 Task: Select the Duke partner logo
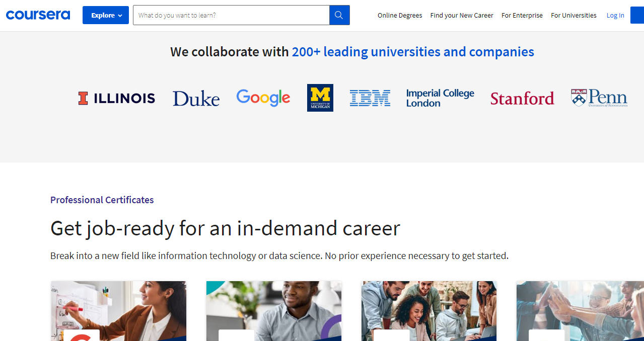[x=196, y=98]
